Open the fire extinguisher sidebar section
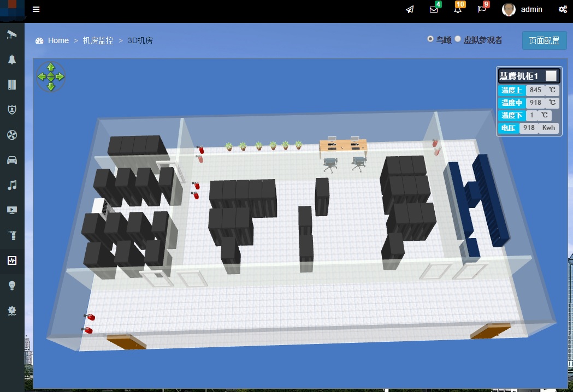The height and width of the screenshot is (392, 573). click(12, 235)
